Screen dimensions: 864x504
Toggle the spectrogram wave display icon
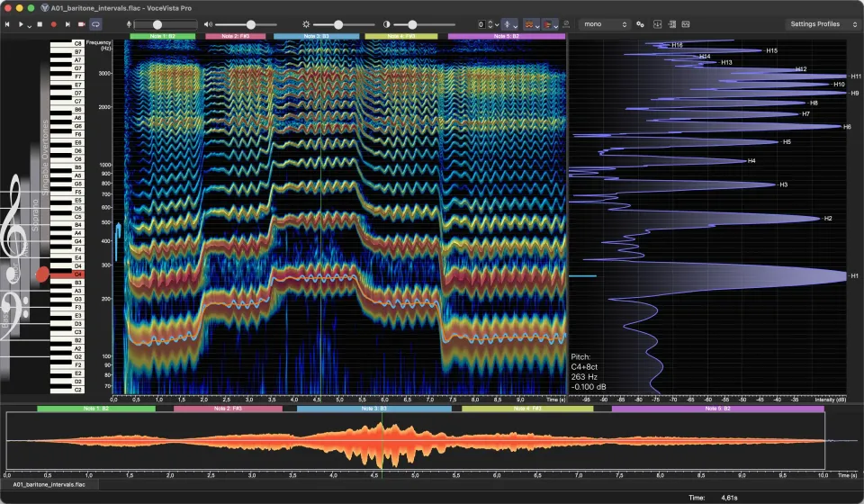pyautogui.click(x=528, y=24)
